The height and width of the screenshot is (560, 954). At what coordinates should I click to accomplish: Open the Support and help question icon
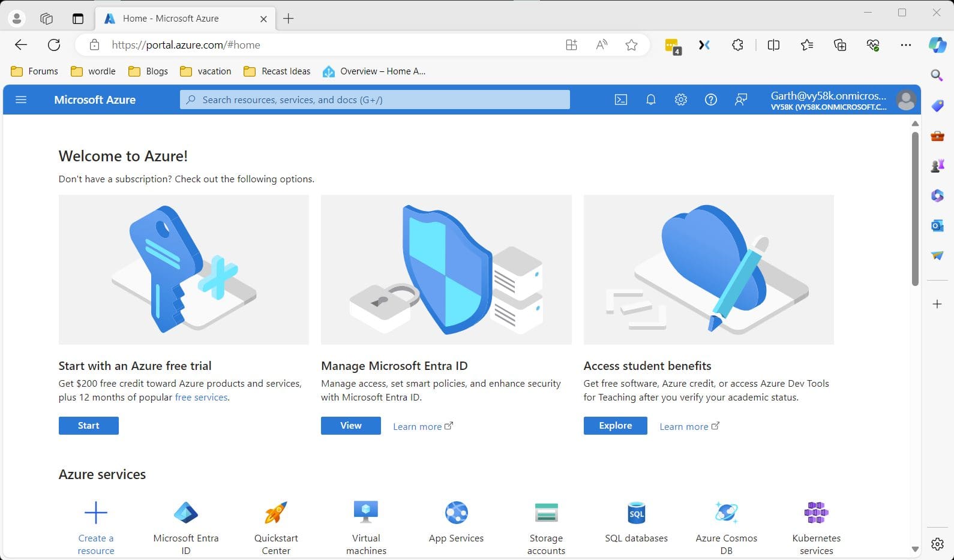pyautogui.click(x=710, y=100)
